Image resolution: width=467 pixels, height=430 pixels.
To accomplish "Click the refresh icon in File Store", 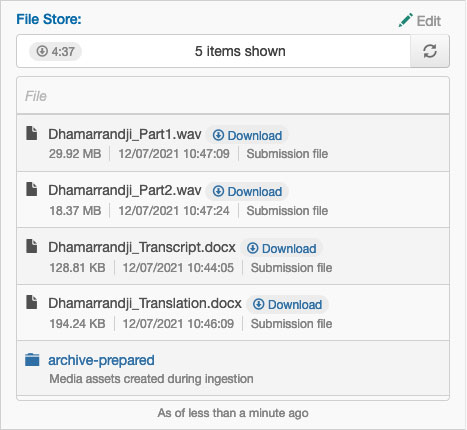I will [x=430, y=51].
